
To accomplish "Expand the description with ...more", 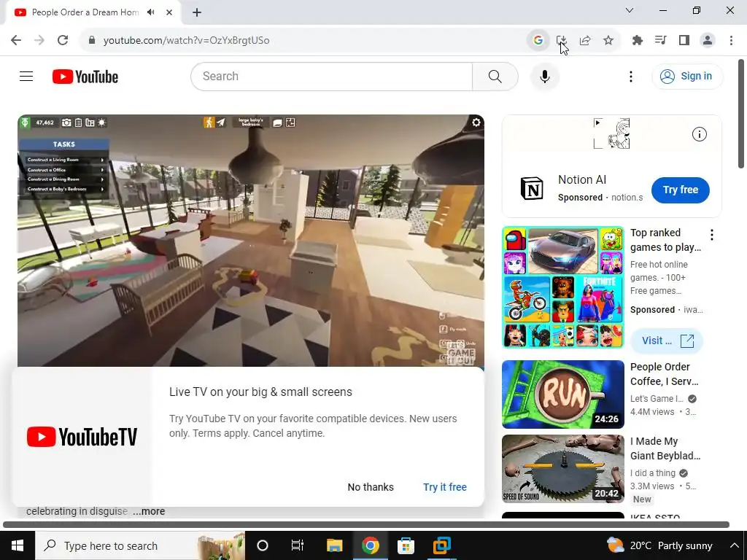I will [x=149, y=511].
